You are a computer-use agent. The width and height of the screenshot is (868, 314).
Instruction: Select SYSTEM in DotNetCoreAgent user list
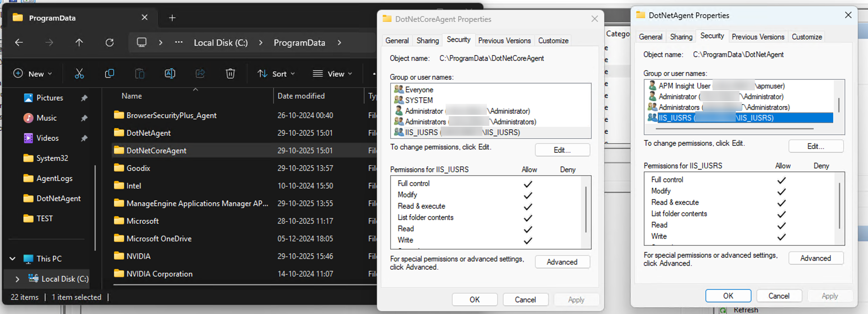coord(419,100)
